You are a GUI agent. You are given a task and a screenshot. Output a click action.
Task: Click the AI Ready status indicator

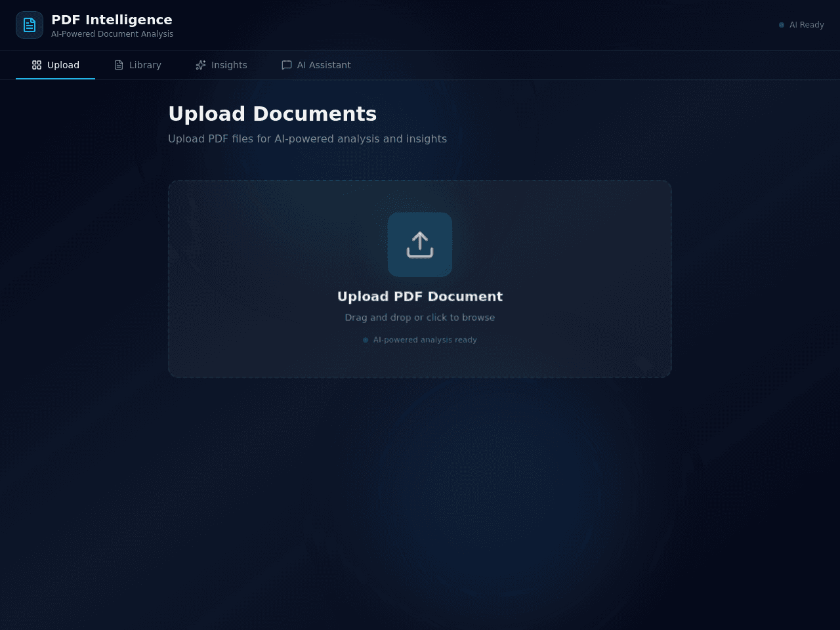pos(801,25)
